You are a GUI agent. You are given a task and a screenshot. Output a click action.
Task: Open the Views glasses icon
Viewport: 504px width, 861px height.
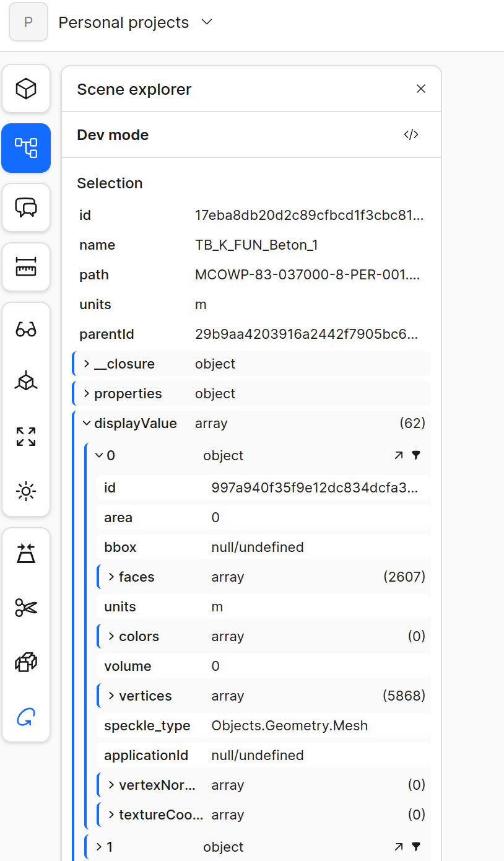coord(26,329)
